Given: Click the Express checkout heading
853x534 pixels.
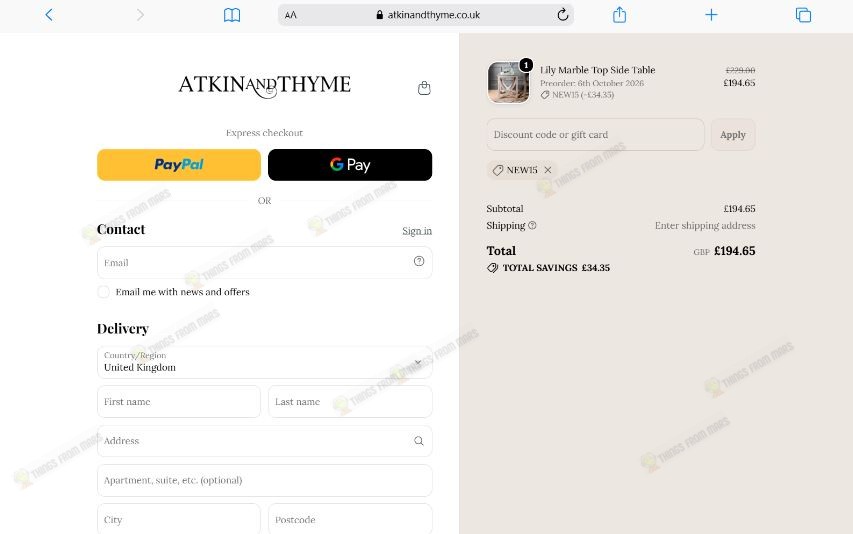Looking at the screenshot, I should pos(264,133).
